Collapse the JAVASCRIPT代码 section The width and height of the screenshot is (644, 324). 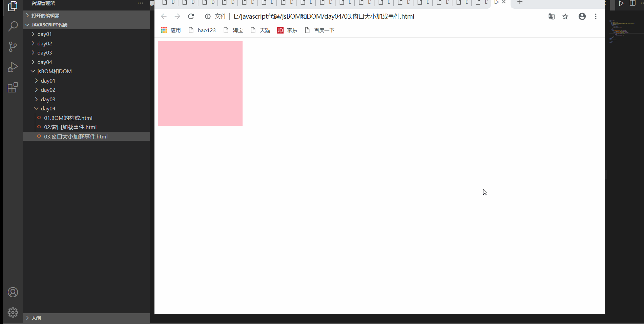click(86, 25)
